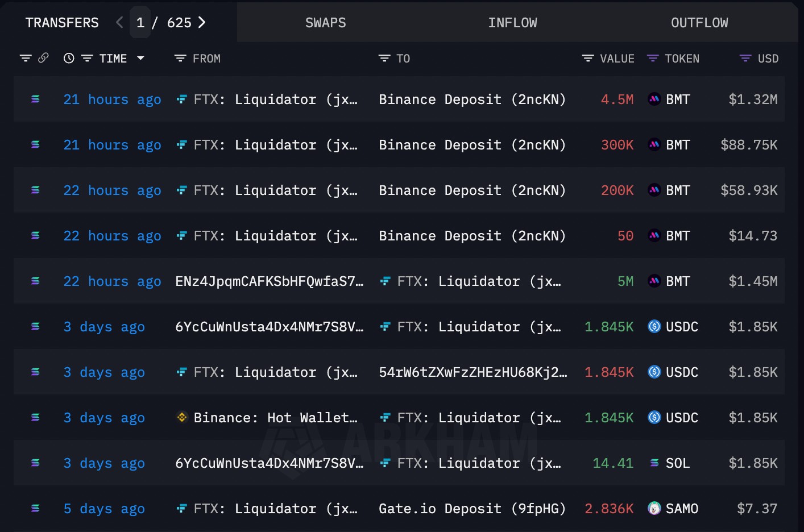Click the USDC token icon in the 54rW6tZXw recipient row
This screenshot has height=532, width=804.
(x=654, y=372)
